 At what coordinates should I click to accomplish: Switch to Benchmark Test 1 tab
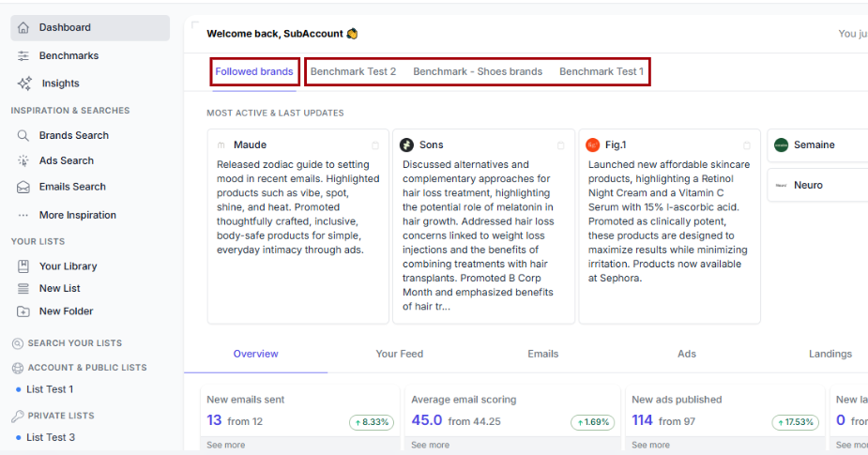(602, 71)
